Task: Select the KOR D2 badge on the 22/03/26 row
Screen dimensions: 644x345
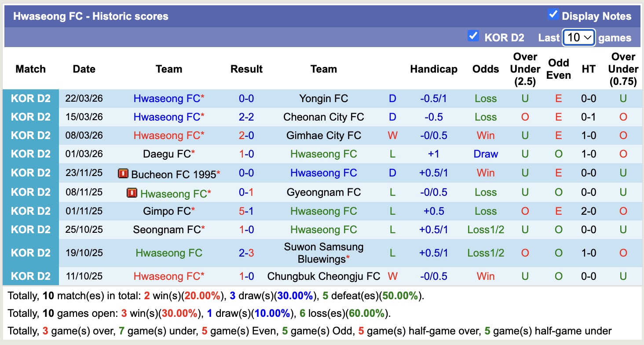Action: [x=31, y=98]
